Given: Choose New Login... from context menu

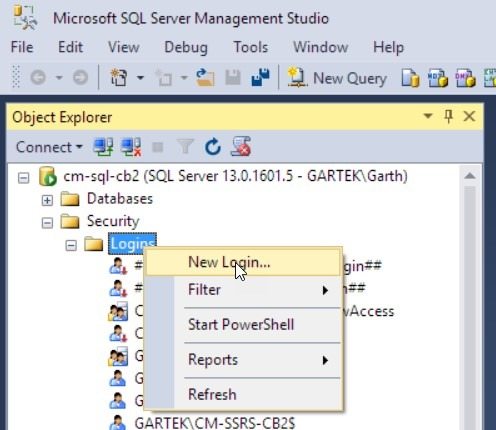Looking at the screenshot, I should [244, 262].
